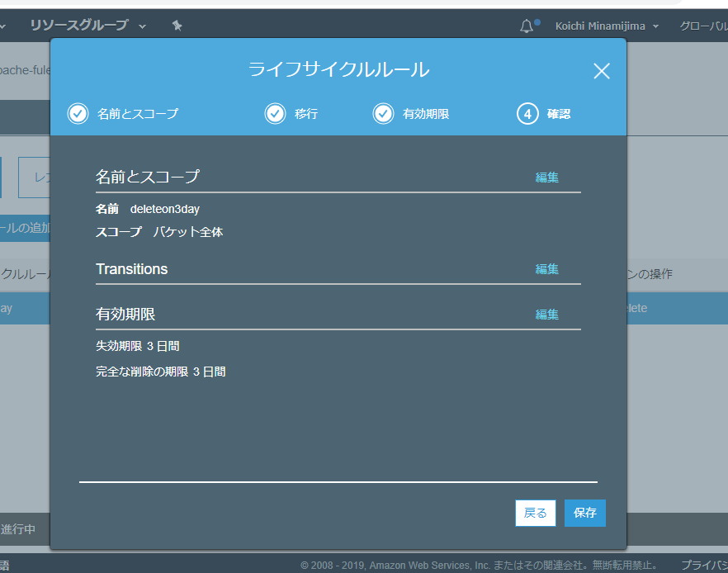Close the lifecycle rule dialog with X
This screenshot has width=728, height=573.
point(602,71)
